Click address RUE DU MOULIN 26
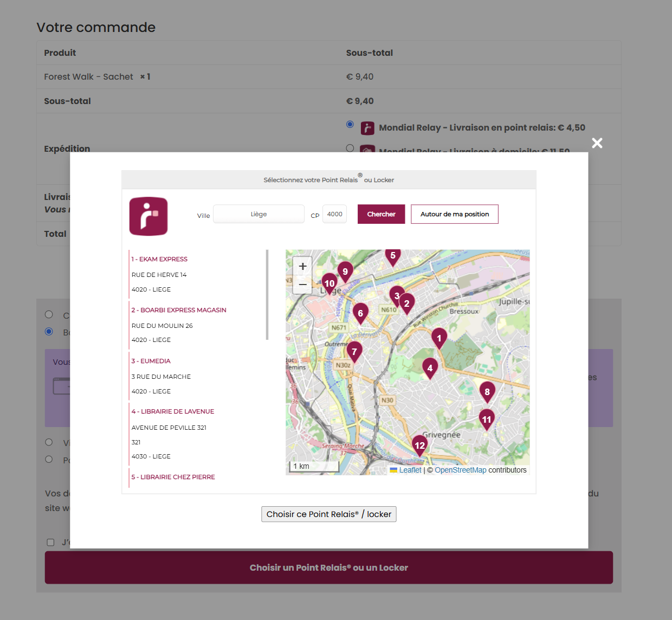This screenshot has height=620, width=672. click(x=162, y=326)
